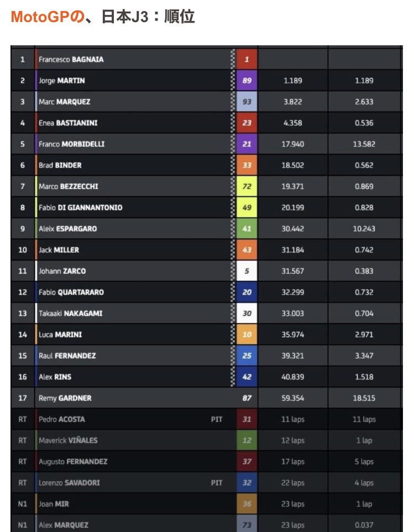Click yellow number 72 badge
Viewport: 414px width, 532px height.
247,186
